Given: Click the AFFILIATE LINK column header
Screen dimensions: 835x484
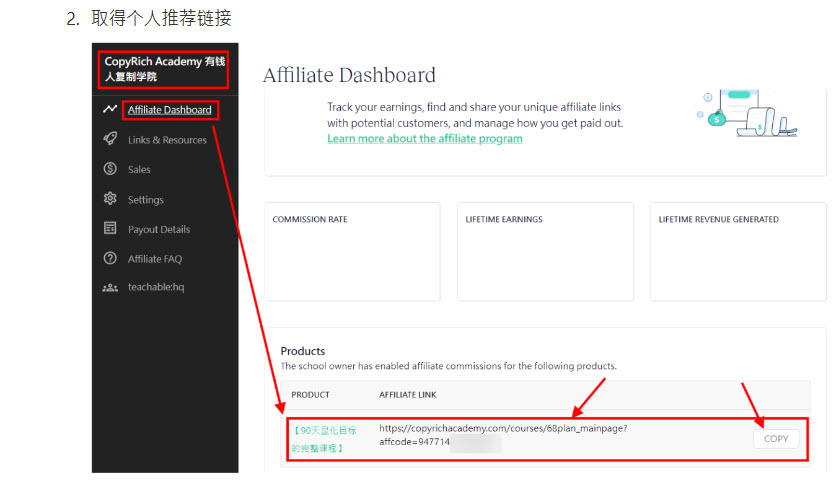Looking at the screenshot, I should pos(407,395).
